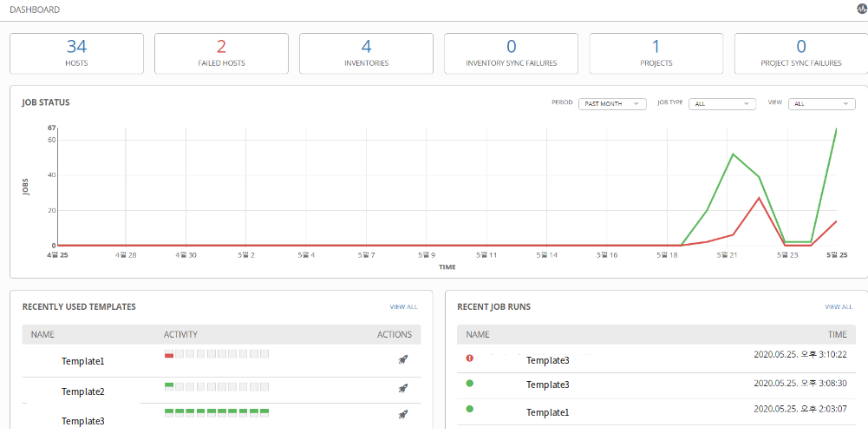
Task: Click the timestamp 2020.05.25. 오후 3:10:22
Action: [800, 354]
